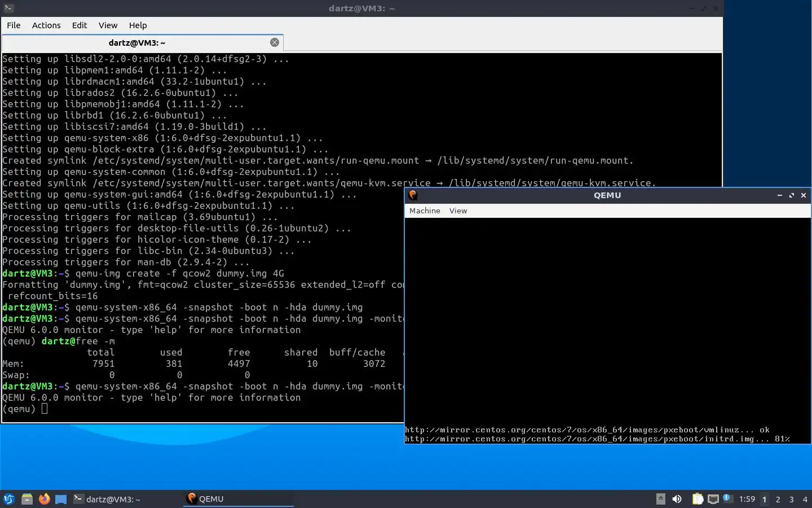Click the 'Setting up libsdl2-2.0-0:amd64' line

click(x=145, y=59)
